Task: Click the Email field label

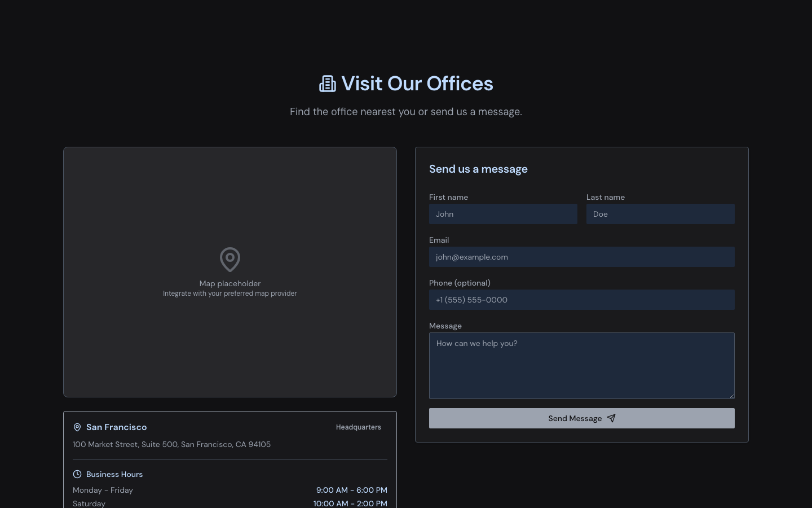Action: (x=439, y=240)
